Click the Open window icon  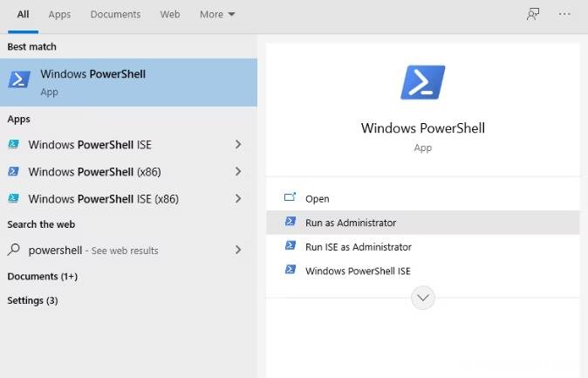point(290,197)
